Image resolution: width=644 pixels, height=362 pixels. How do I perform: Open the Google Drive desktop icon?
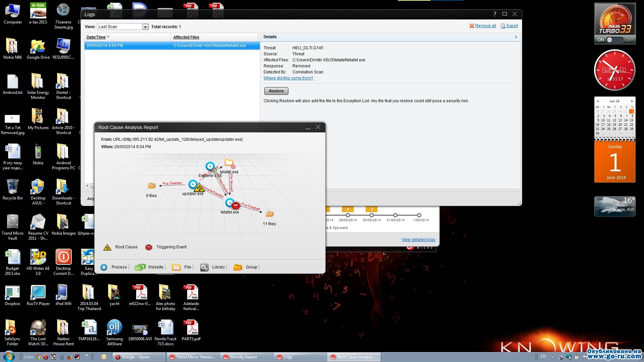[x=38, y=49]
